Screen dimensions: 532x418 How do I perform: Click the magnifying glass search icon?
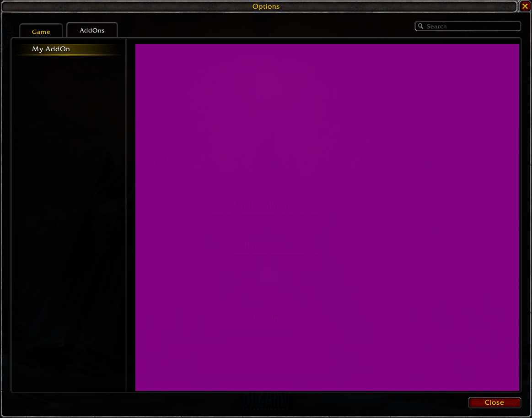click(421, 26)
